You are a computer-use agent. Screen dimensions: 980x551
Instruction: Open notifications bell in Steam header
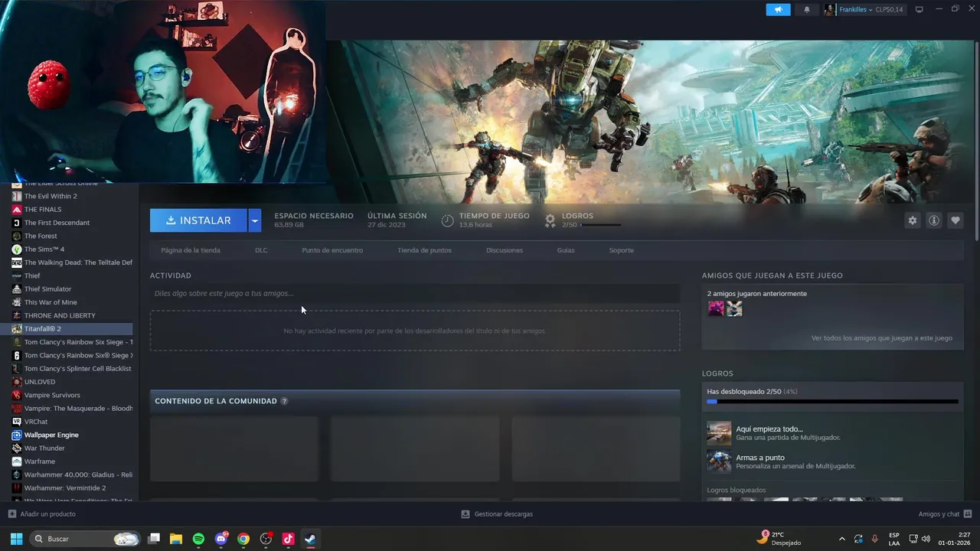pyautogui.click(x=806, y=10)
